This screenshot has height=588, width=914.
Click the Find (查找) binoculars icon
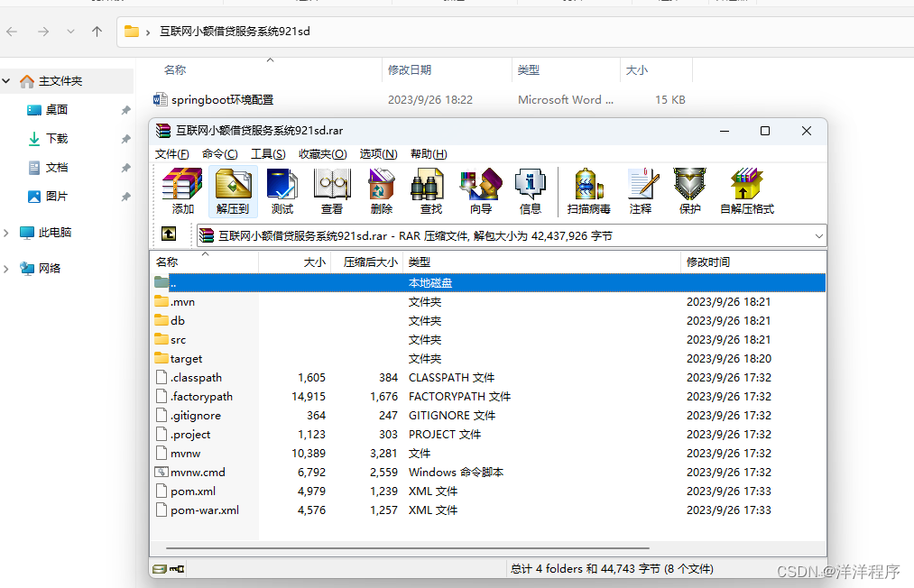coord(430,191)
